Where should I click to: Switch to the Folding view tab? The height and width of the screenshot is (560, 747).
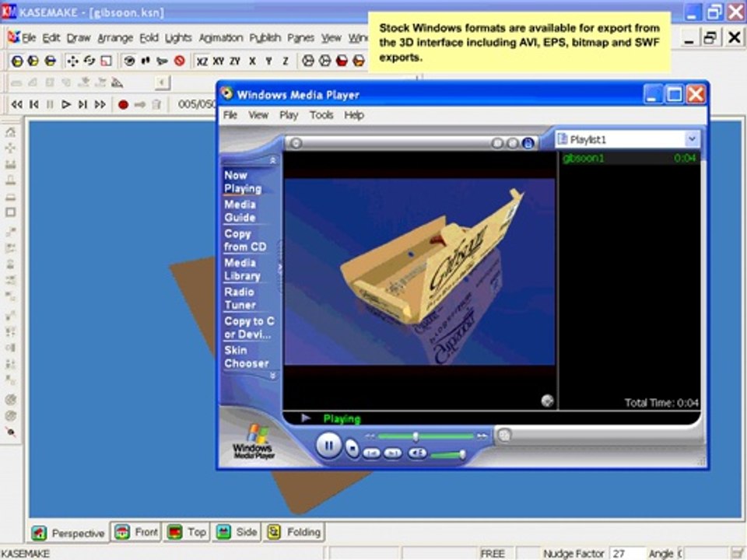(x=294, y=532)
